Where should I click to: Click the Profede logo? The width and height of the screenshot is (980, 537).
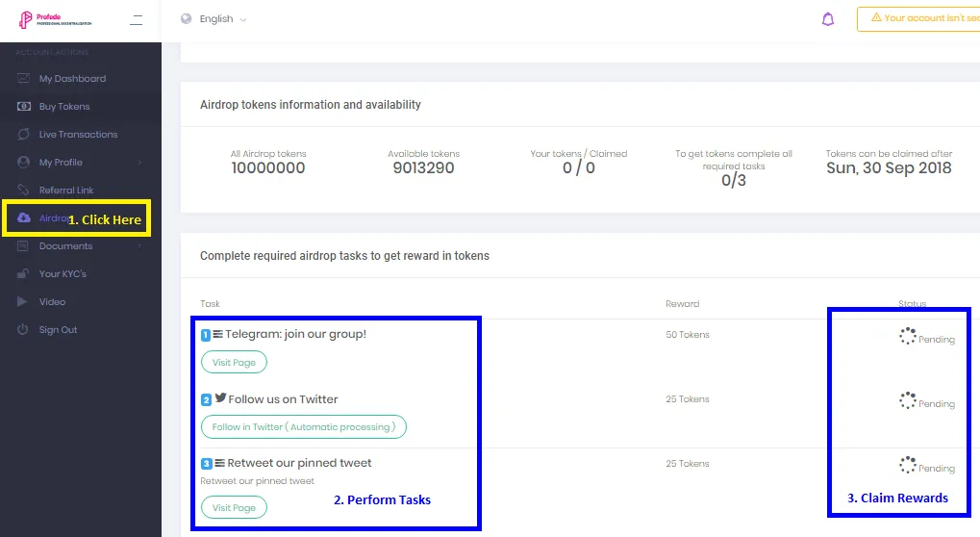(55, 20)
